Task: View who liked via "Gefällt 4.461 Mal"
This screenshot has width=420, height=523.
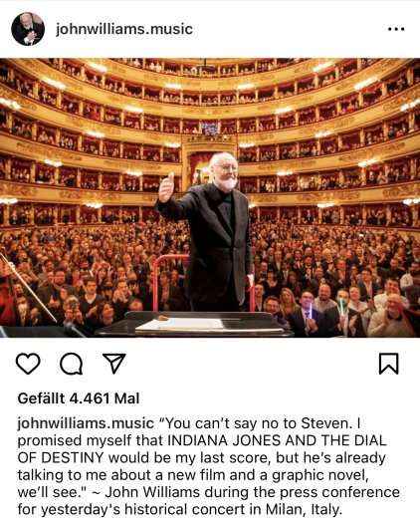Action: click(x=79, y=398)
